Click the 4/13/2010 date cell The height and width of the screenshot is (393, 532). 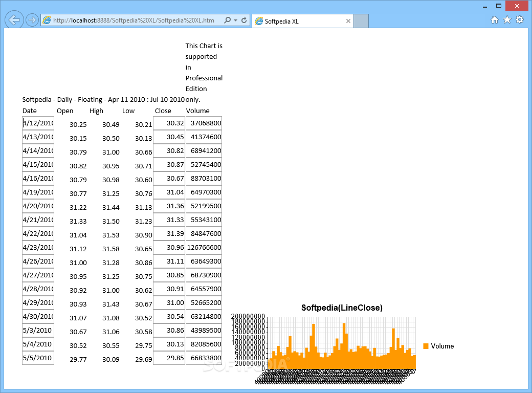(x=38, y=137)
